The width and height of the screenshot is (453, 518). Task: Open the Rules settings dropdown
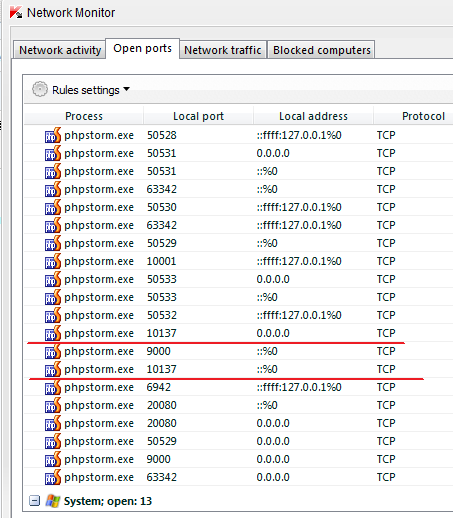91,90
